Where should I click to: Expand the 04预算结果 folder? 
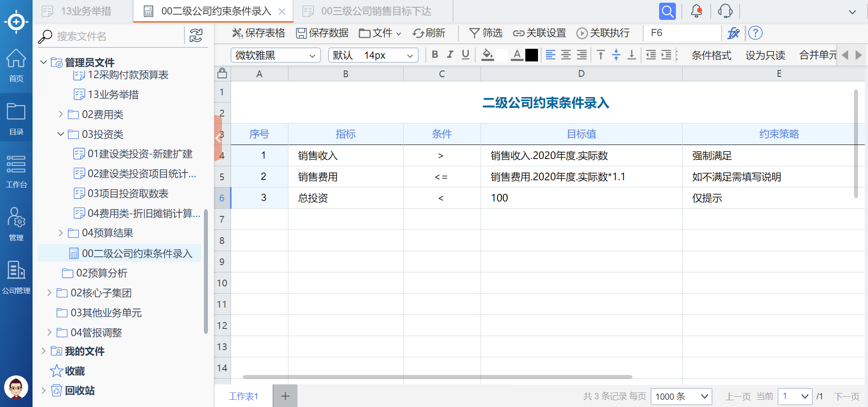point(61,233)
